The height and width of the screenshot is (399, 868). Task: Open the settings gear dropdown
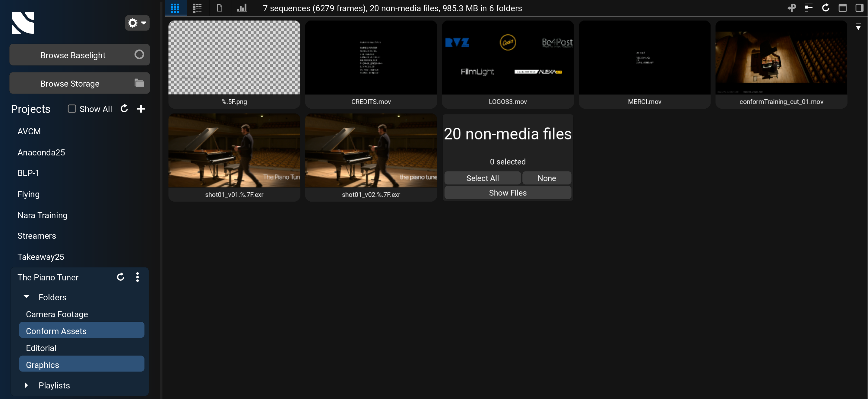coord(137,23)
